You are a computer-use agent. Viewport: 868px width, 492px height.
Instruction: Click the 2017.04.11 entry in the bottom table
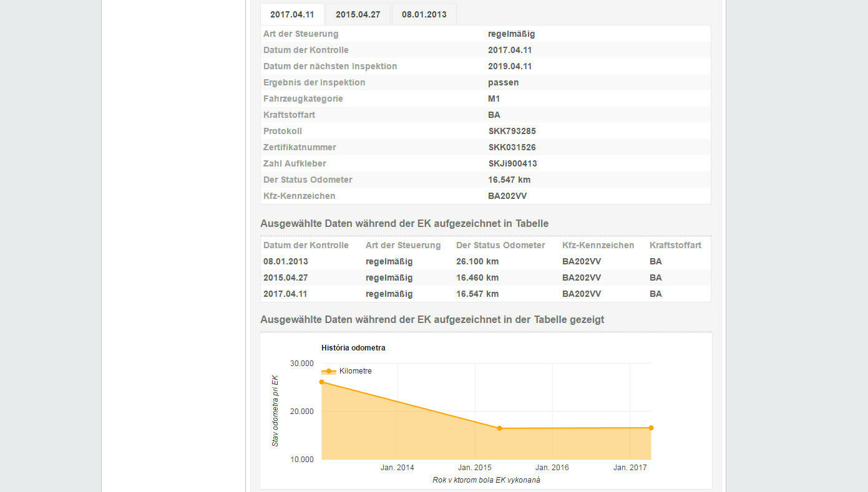pyautogui.click(x=285, y=294)
